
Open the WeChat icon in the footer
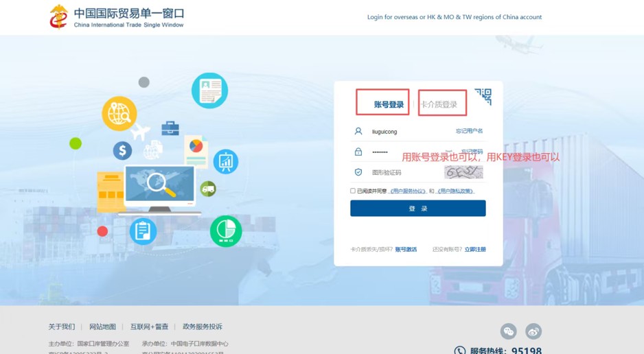coord(509,331)
